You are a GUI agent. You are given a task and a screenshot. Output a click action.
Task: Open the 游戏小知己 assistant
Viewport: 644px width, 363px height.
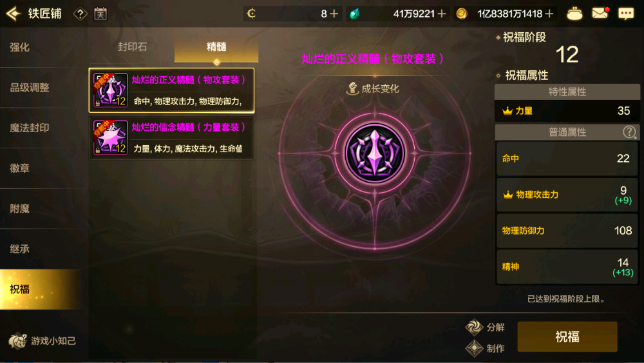42,341
